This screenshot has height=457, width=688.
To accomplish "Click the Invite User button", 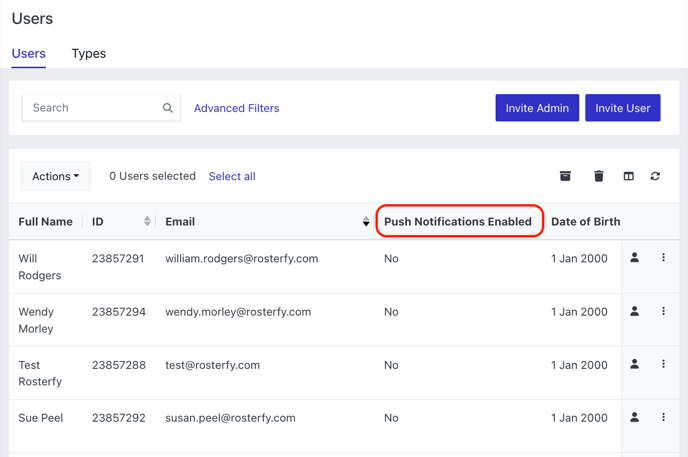I will pyautogui.click(x=623, y=108).
